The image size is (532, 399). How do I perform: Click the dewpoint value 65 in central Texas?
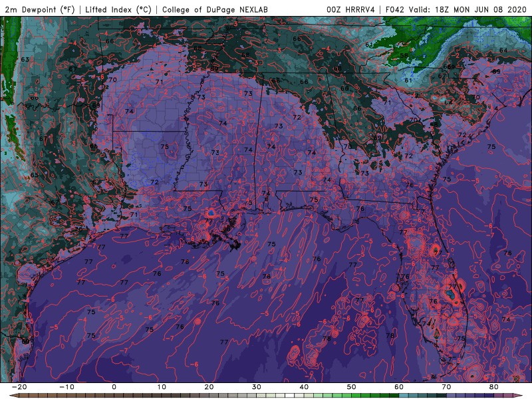[35, 175]
